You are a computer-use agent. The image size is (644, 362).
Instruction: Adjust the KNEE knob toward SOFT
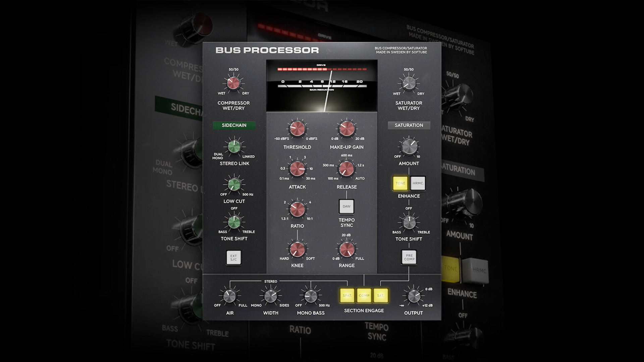click(x=297, y=250)
